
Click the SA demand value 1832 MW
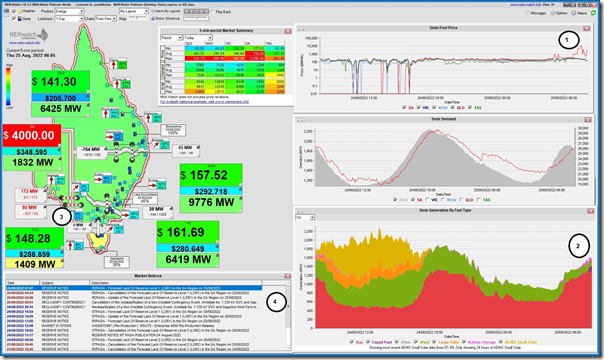click(32, 162)
